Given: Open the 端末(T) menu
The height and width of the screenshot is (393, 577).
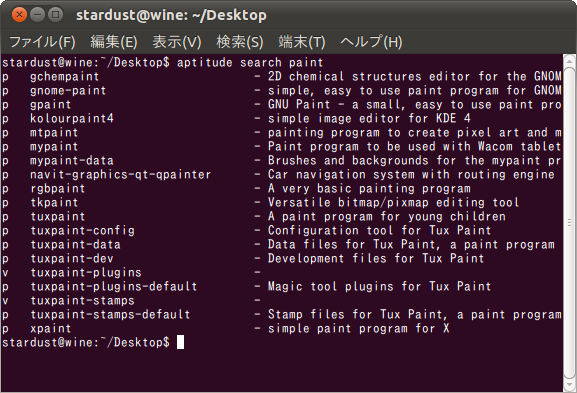Looking at the screenshot, I should click(302, 42).
